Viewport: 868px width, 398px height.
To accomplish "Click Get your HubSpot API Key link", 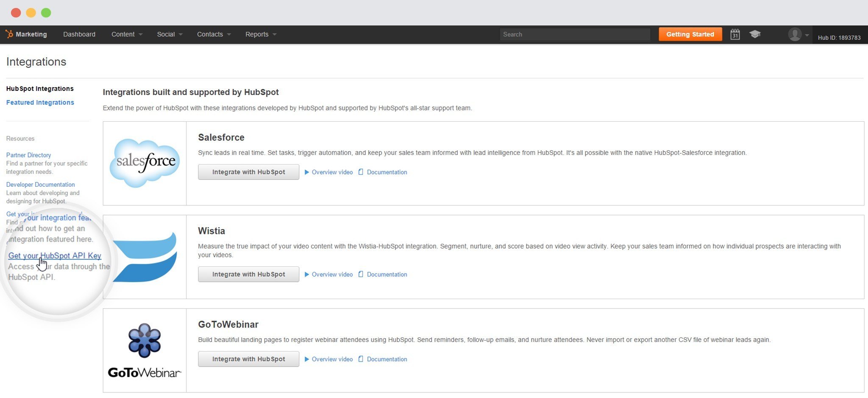I will click(x=55, y=256).
